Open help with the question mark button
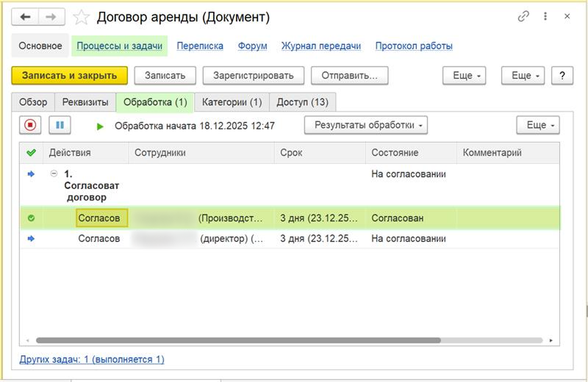Viewport: 588px width, 382px height. coord(562,75)
